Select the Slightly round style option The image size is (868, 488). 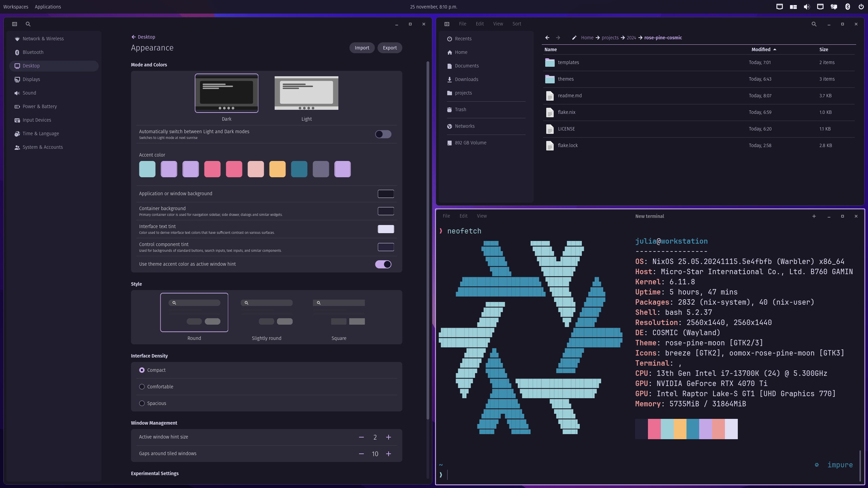[x=267, y=312]
